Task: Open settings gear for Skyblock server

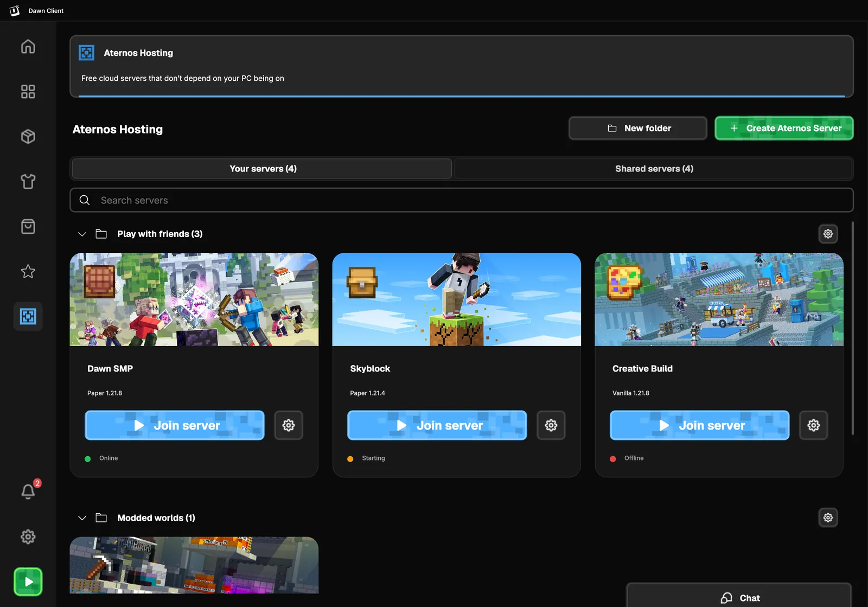Action: (x=551, y=425)
